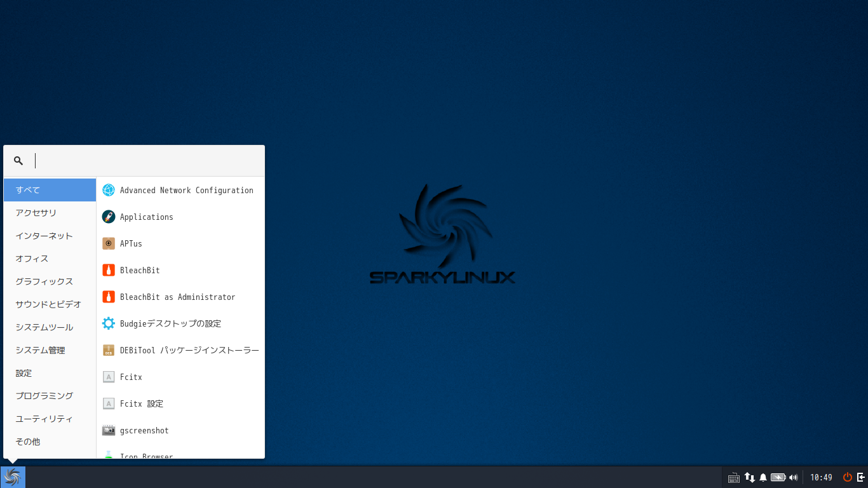Image resolution: width=868 pixels, height=488 pixels.
Task: Click the panel sidebar icon beside power button
Action: coord(861,477)
